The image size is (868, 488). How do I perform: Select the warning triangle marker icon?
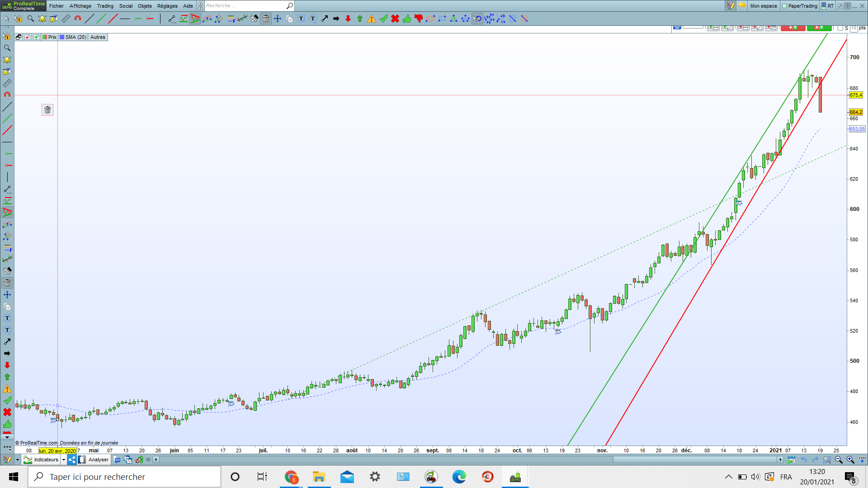pyautogui.click(x=372, y=19)
